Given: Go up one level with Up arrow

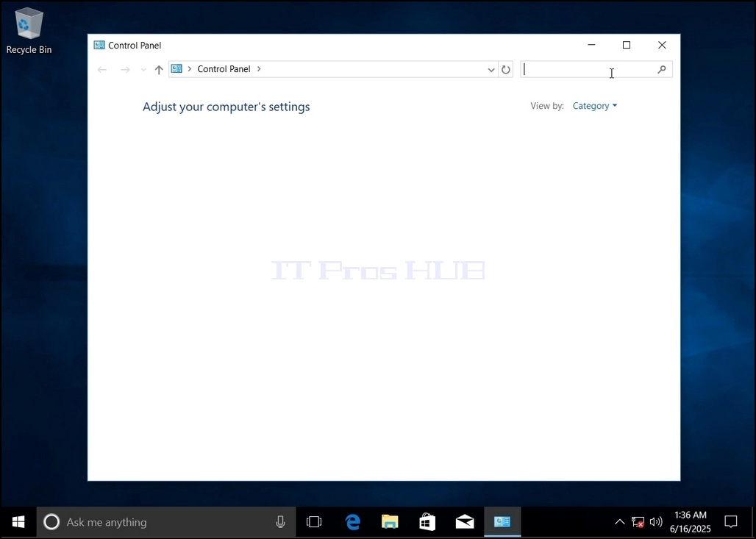Looking at the screenshot, I should [x=159, y=69].
